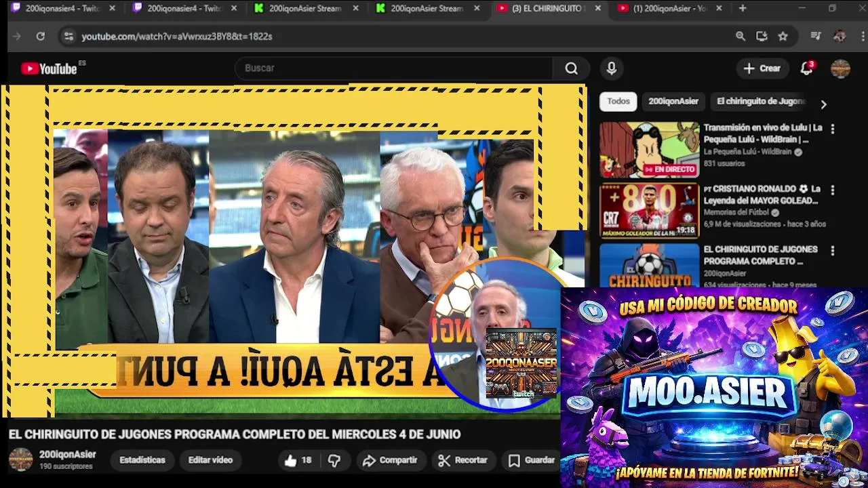Click the Crear button
This screenshot has width=868, height=488.
click(762, 68)
